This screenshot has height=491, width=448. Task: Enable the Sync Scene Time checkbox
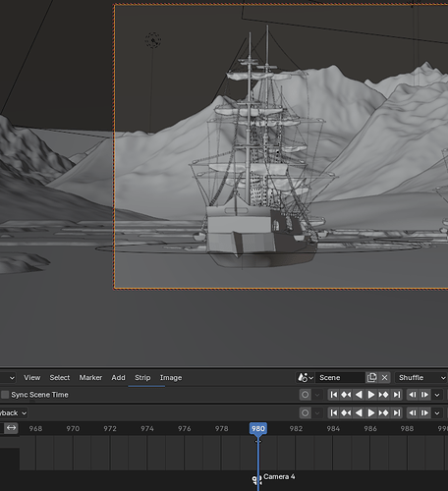[x=5, y=395]
